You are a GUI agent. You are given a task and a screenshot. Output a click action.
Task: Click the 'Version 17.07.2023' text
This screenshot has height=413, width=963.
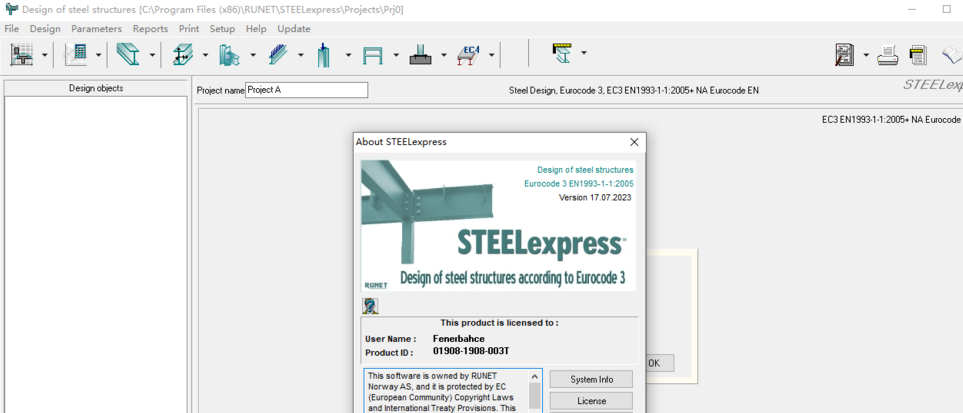tap(595, 198)
